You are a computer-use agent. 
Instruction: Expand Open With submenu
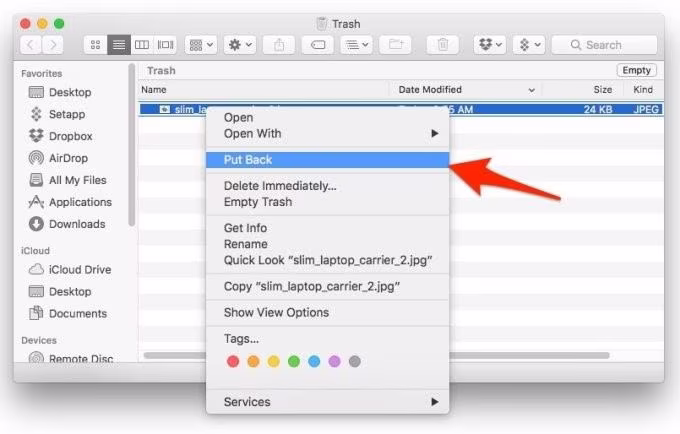point(327,134)
